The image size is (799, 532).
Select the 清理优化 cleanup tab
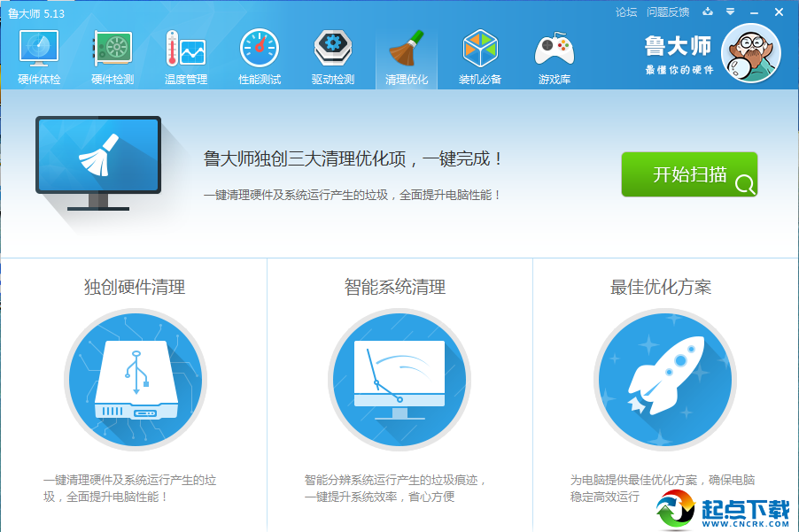click(406, 57)
